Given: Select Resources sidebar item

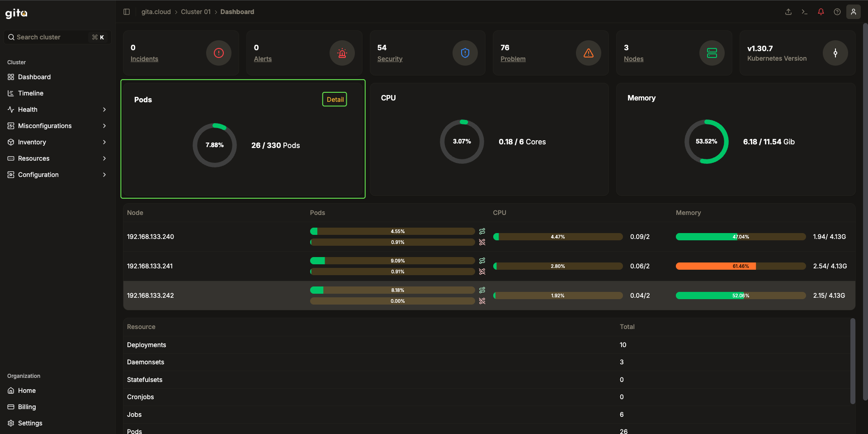Looking at the screenshot, I should pos(57,158).
